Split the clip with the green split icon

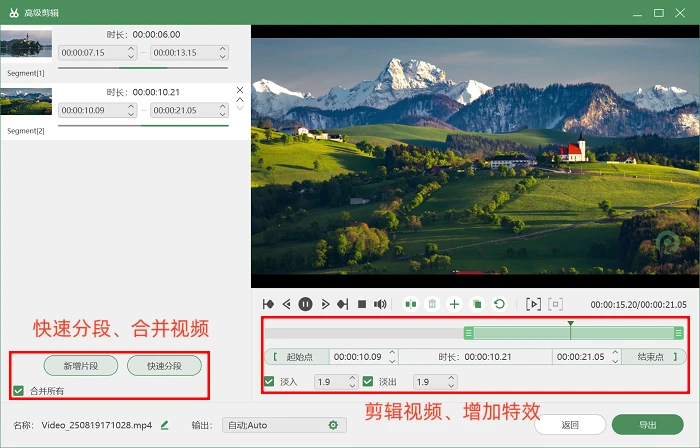(410, 304)
